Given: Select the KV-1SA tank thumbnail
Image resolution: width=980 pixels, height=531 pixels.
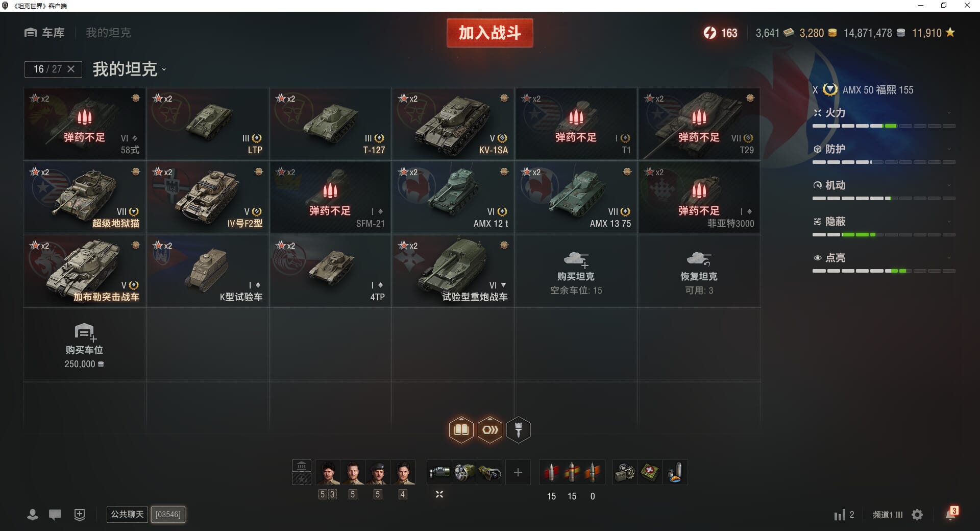Looking at the screenshot, I should click(x=453, y=124).
